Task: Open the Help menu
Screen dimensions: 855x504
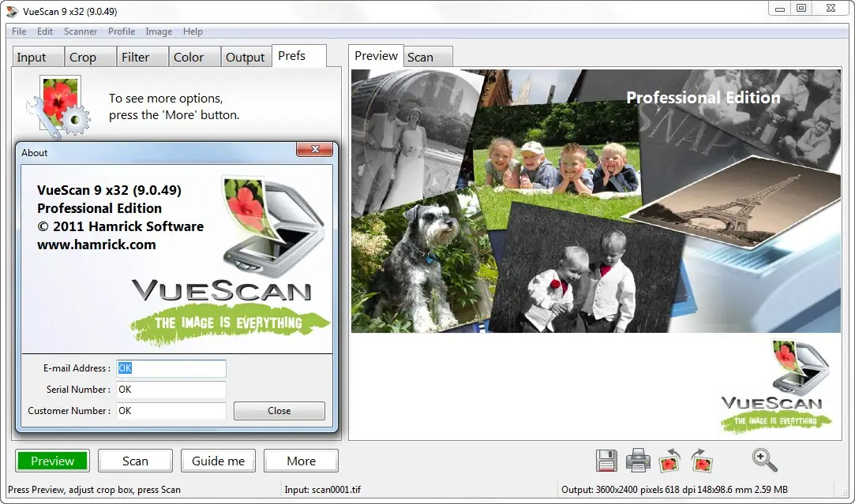Action: tap(193, 32)
